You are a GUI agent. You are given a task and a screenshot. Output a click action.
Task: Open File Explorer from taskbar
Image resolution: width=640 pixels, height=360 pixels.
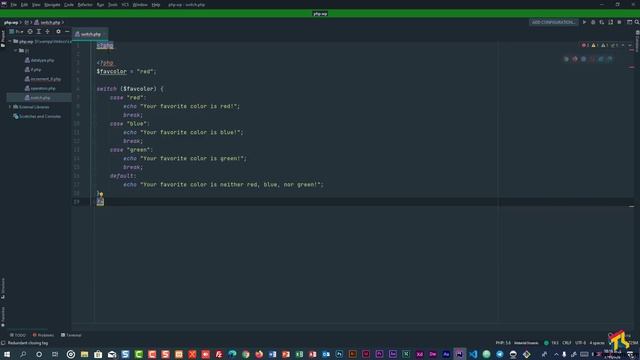click(x=84, y=354)
